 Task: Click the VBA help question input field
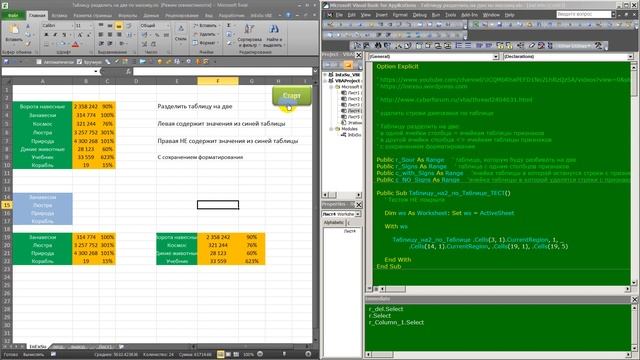pos(583,14)
